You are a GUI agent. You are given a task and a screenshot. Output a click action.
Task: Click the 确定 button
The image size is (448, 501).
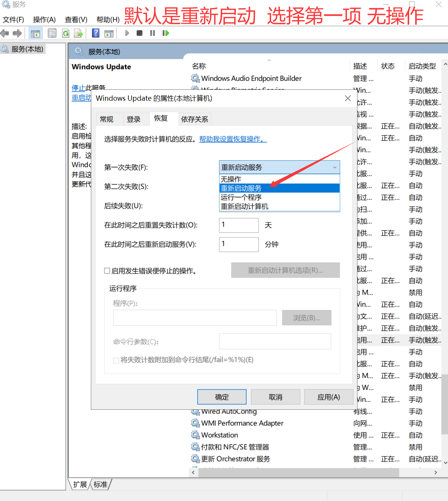222,397
